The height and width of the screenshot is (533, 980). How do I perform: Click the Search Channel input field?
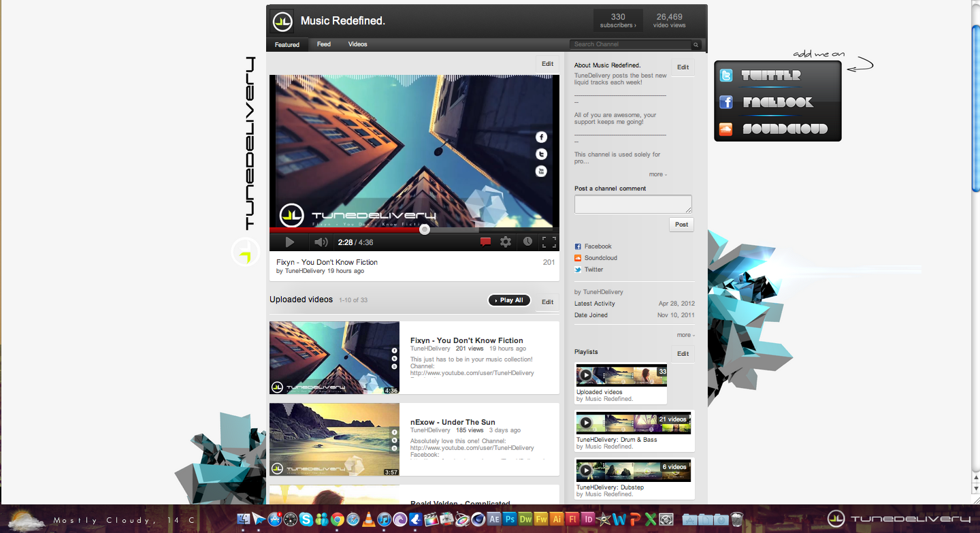pos(631,45)
